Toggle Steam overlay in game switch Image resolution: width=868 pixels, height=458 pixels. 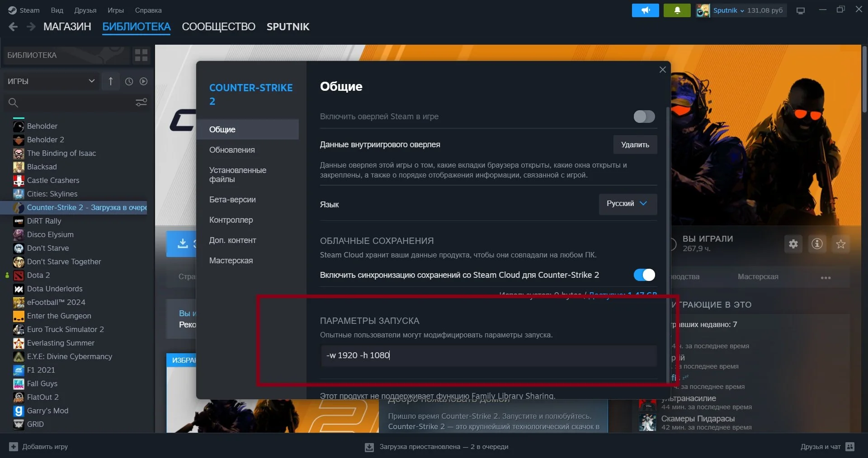(x=644, y=117)
